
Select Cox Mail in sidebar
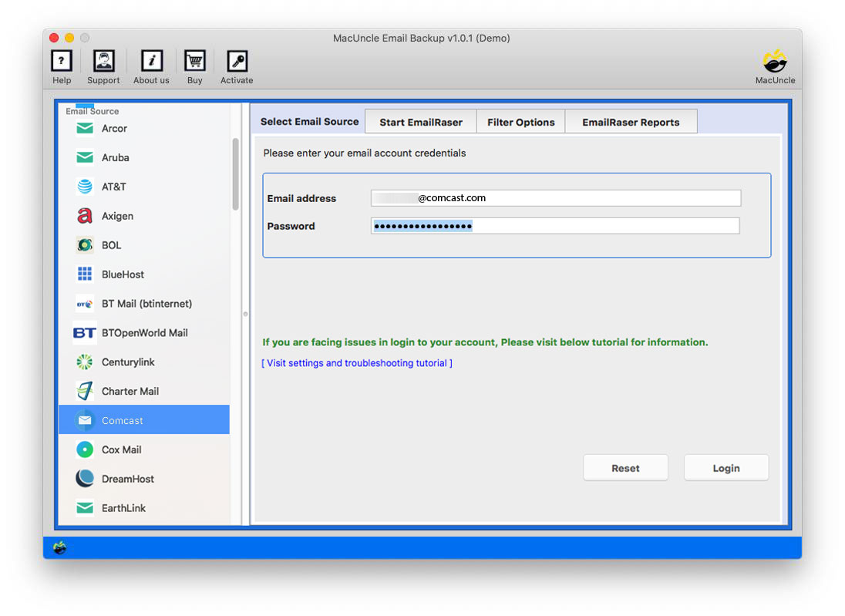(121, 449)
